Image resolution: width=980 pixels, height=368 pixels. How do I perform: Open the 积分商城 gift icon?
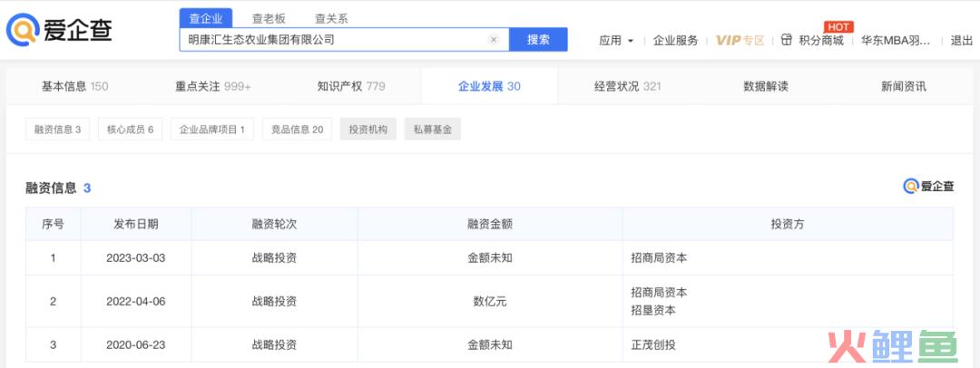(786, 40)
